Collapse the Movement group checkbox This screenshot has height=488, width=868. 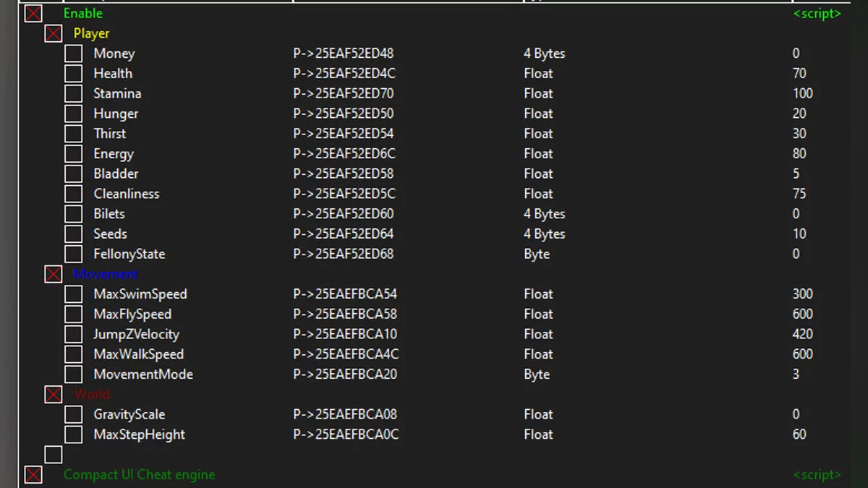(x=54, y=274)
